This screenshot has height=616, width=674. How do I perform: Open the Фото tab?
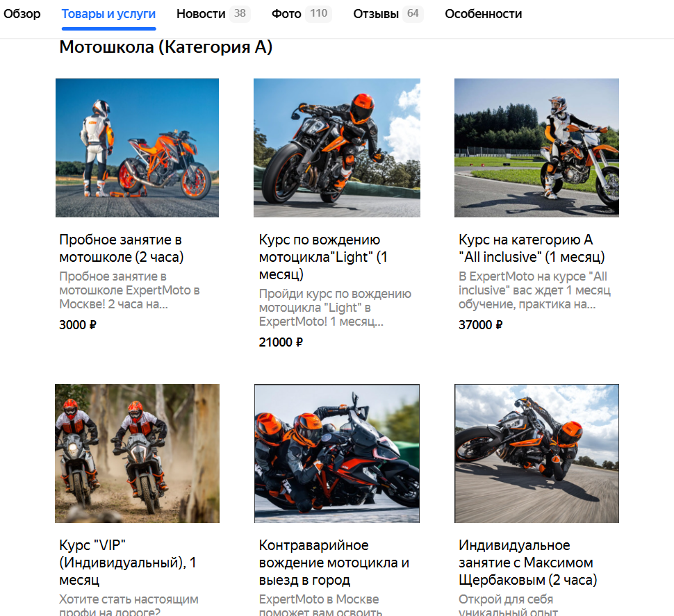point(302,14)
